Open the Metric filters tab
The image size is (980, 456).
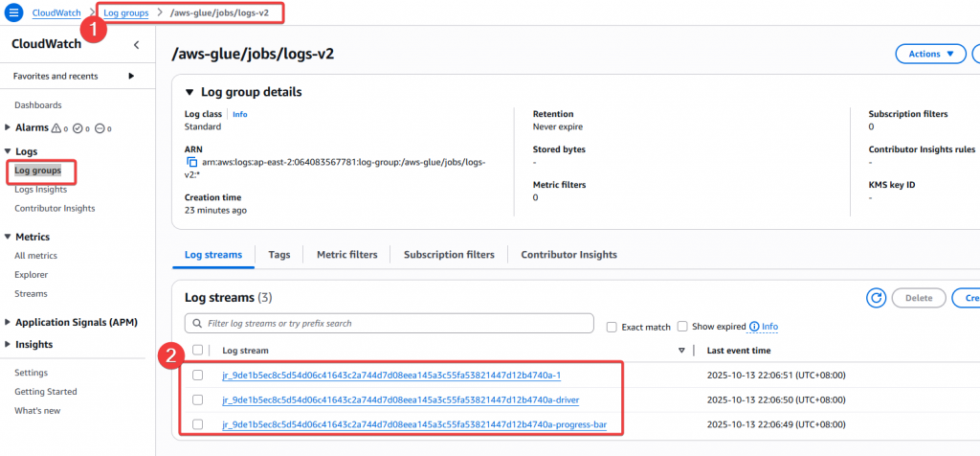click(x=346, y=255)
